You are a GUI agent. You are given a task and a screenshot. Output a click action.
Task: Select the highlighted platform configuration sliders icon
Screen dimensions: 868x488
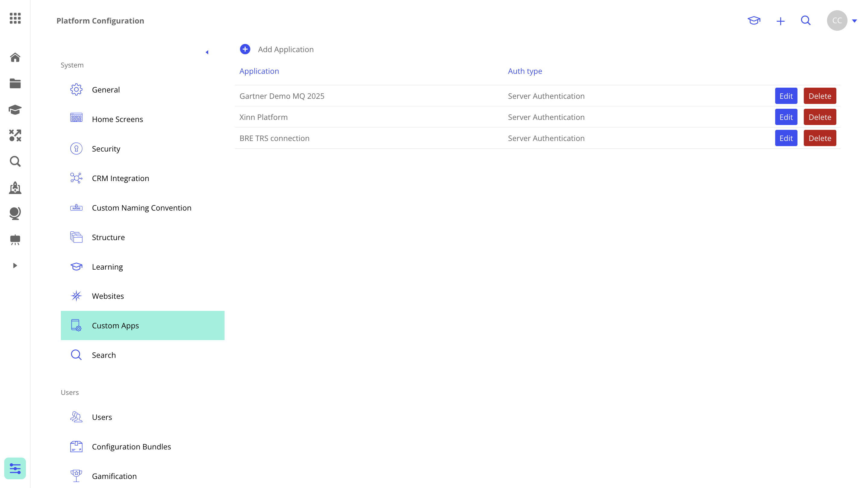[15, 468]
